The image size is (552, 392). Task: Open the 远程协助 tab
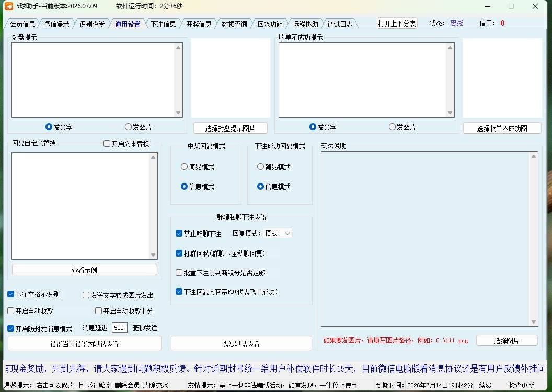coord(306,24)
